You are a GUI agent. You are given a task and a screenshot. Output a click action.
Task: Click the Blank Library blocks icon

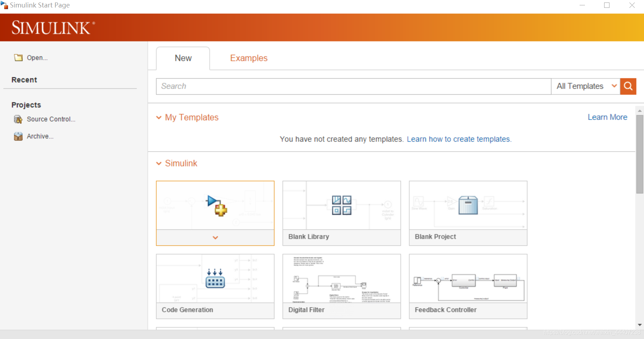coord(342,205)
